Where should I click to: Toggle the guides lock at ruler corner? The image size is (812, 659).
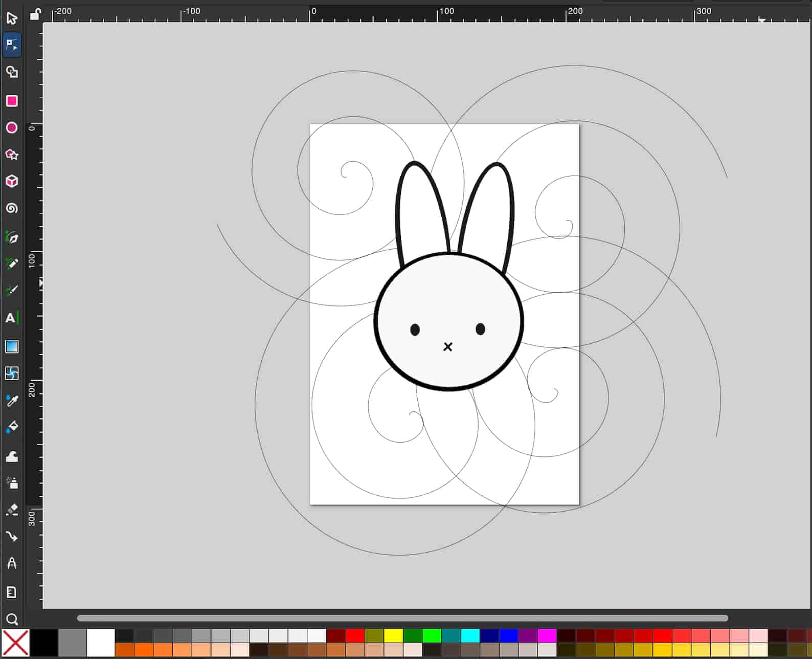click(35, 14)
